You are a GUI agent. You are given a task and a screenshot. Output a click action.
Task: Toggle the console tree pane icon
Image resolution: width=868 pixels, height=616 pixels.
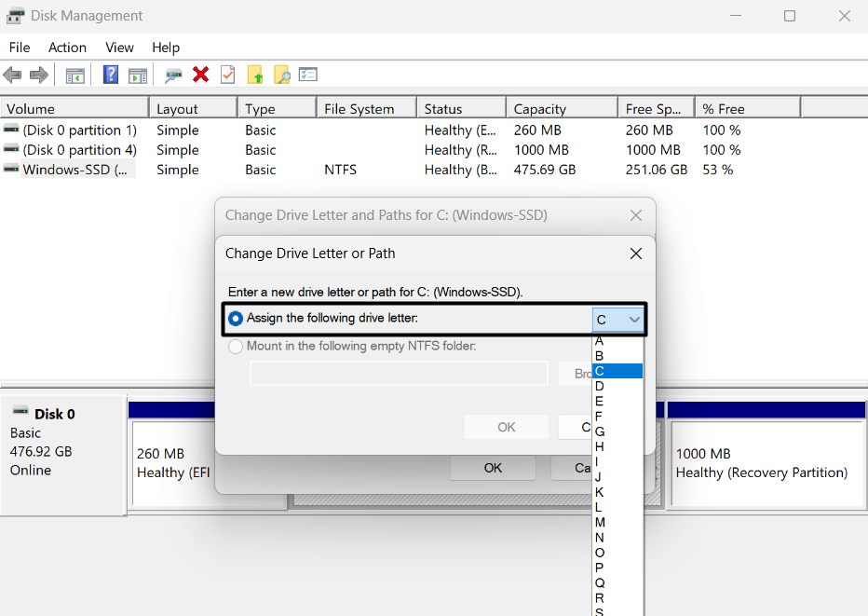(x=75, y=75)
